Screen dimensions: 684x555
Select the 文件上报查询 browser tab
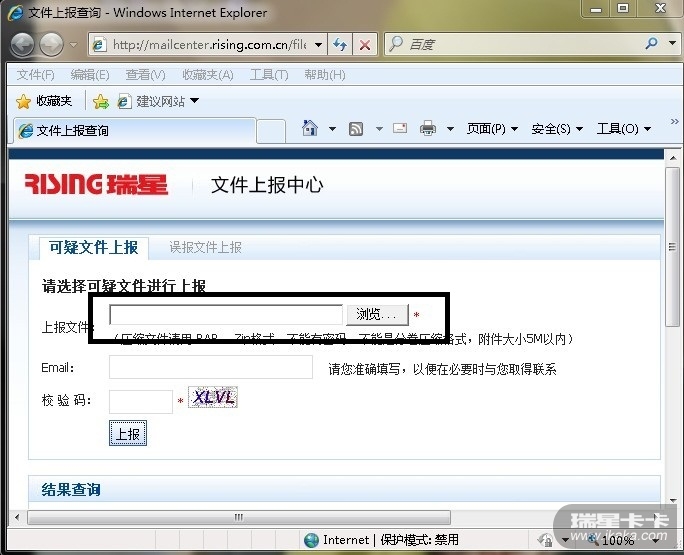133,130
